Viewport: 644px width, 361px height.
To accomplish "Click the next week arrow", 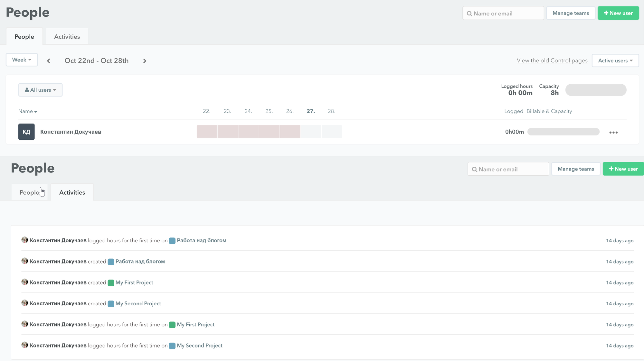I will pyautogui.click(x=145, y=61).
